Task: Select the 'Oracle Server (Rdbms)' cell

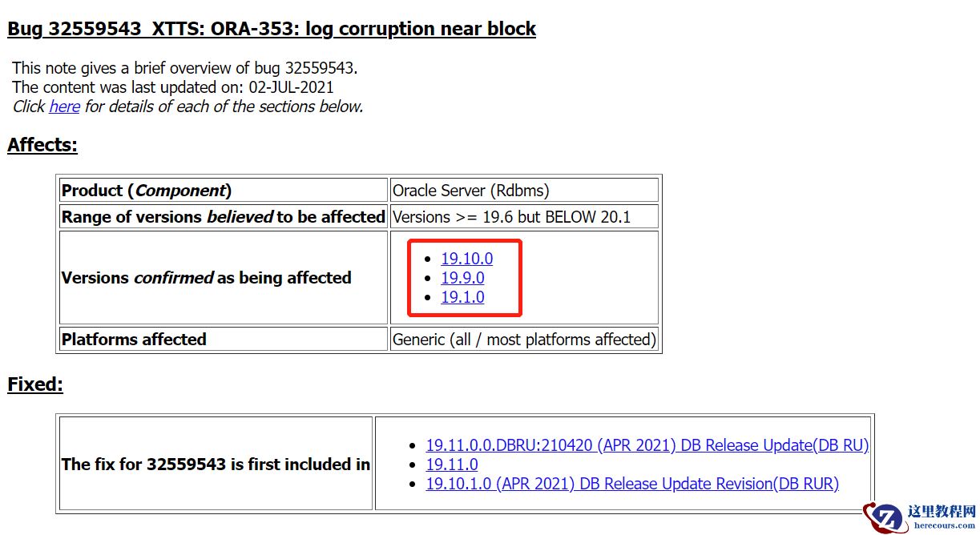Action: (x=524, y=191)
